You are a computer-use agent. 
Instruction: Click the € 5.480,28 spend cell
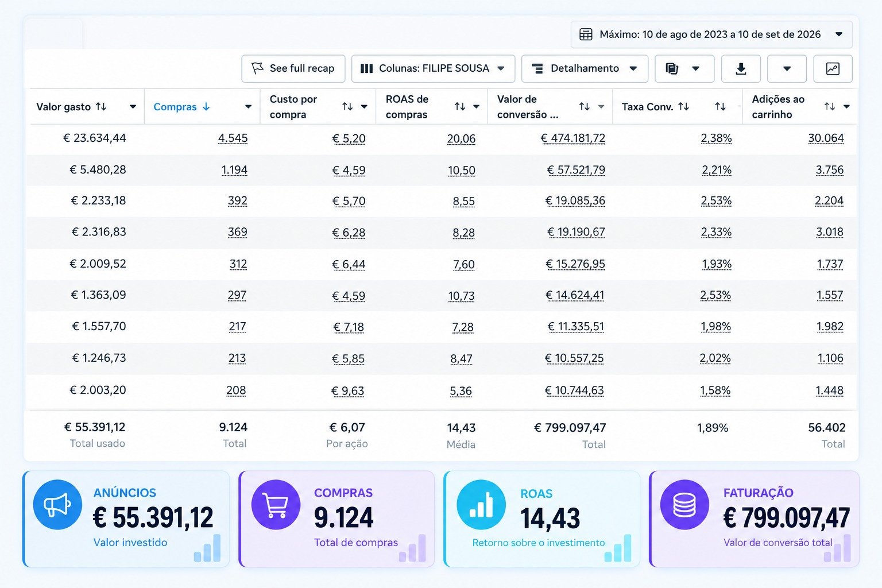click(98, 170)
